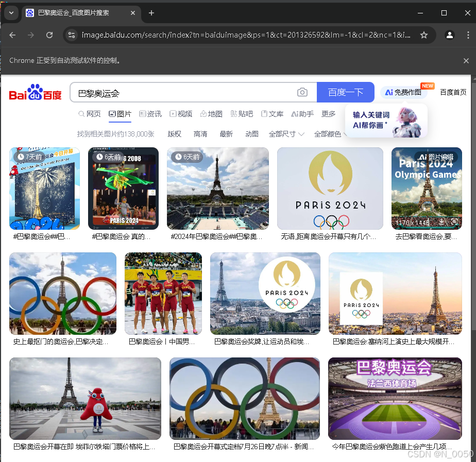The image size is (476, 462).
Task: Open the Chrome profile icon
Action: (450, 35)
